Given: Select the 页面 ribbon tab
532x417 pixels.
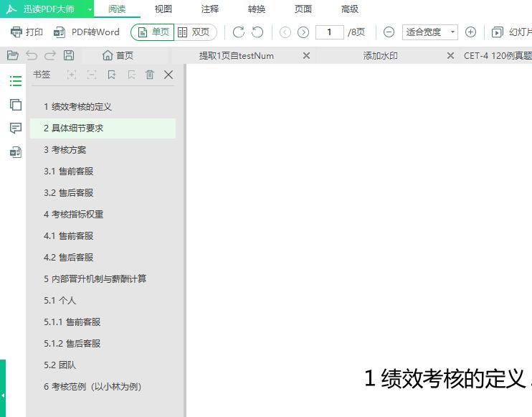Looking at the screenshot, I should tap(303, 9).
